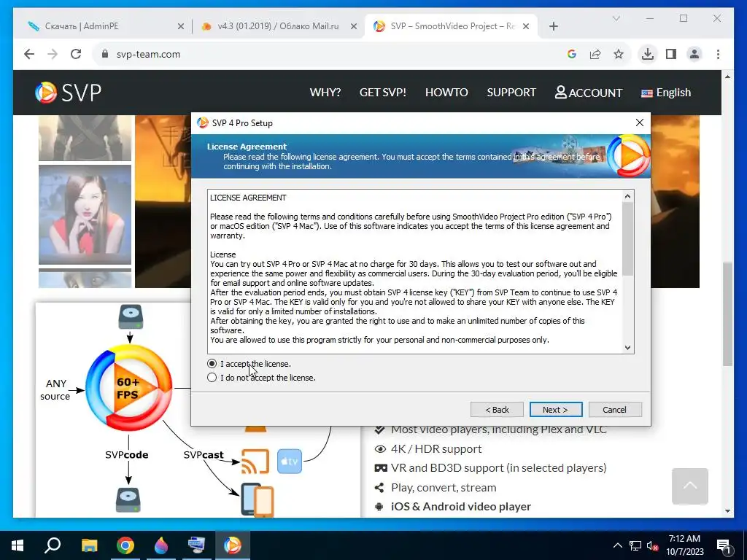
Task: Click the cast icon near SVPcast
Action: click(255, 461)
